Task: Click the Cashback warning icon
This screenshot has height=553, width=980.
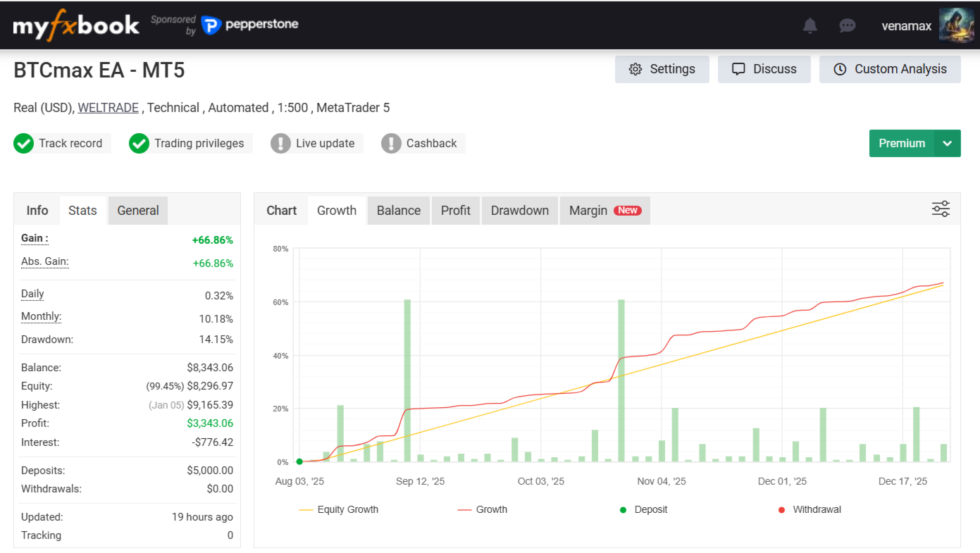Action: click(x=391, y=144)
